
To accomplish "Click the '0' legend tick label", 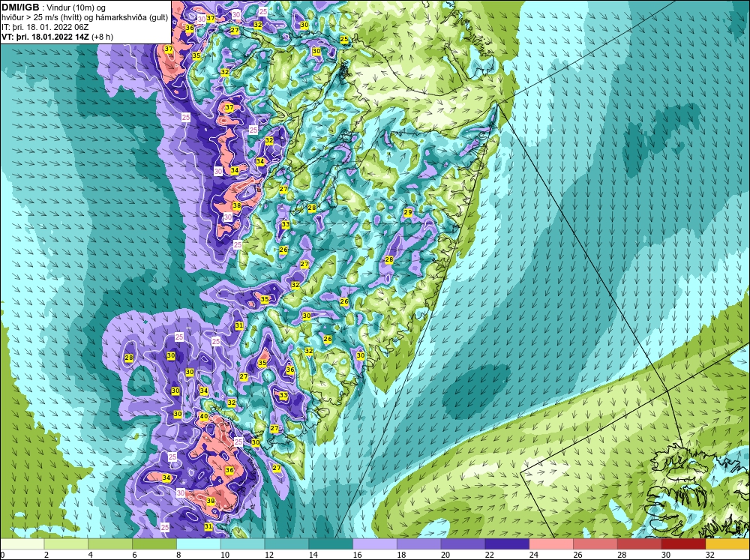I will coord(2,555).
